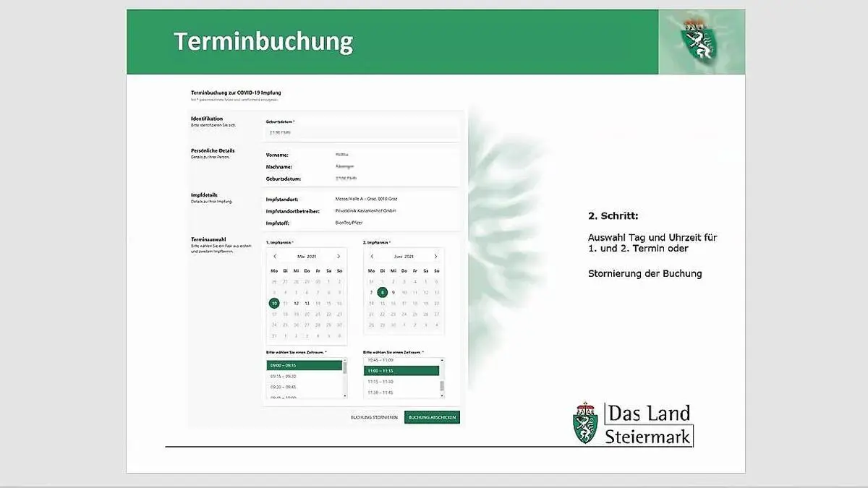Click the BUCHUNG STORNIEREN button
Viewport: 868px width, 488px height.
click(374, 418)
